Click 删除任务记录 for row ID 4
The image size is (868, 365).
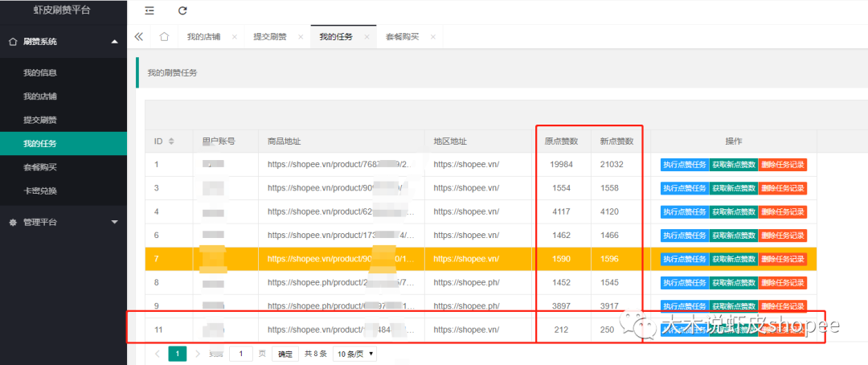pos(782,211)
